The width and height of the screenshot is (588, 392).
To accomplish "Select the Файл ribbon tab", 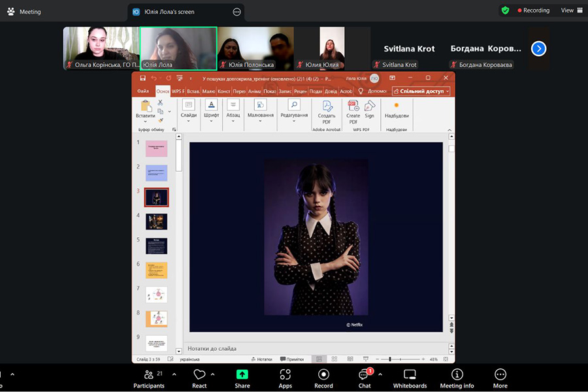I will pos(143,91).
